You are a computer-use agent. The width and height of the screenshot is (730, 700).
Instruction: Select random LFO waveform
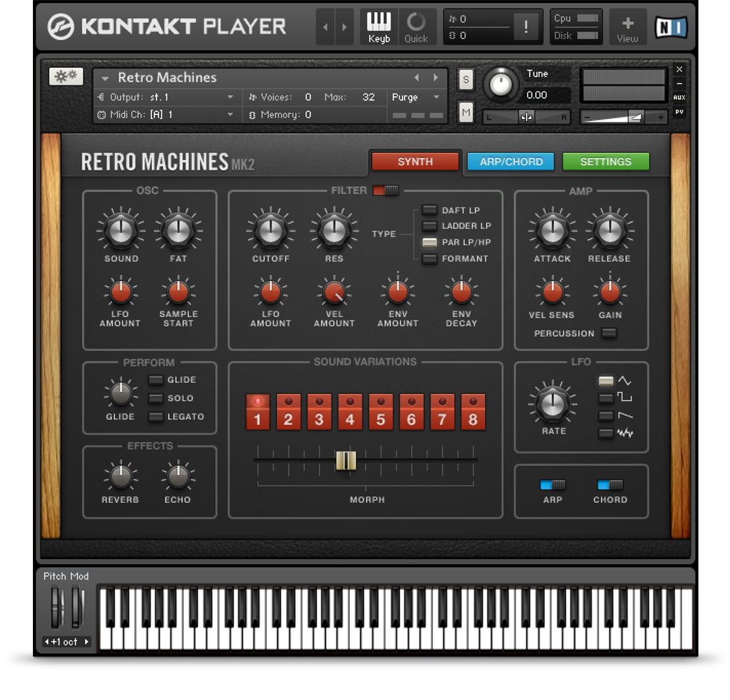(606, 433)
